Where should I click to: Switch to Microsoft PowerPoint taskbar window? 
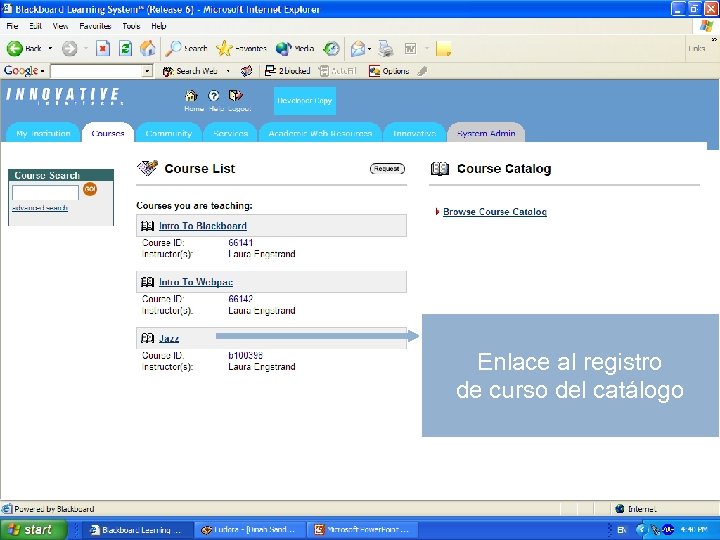pos(364,529)
